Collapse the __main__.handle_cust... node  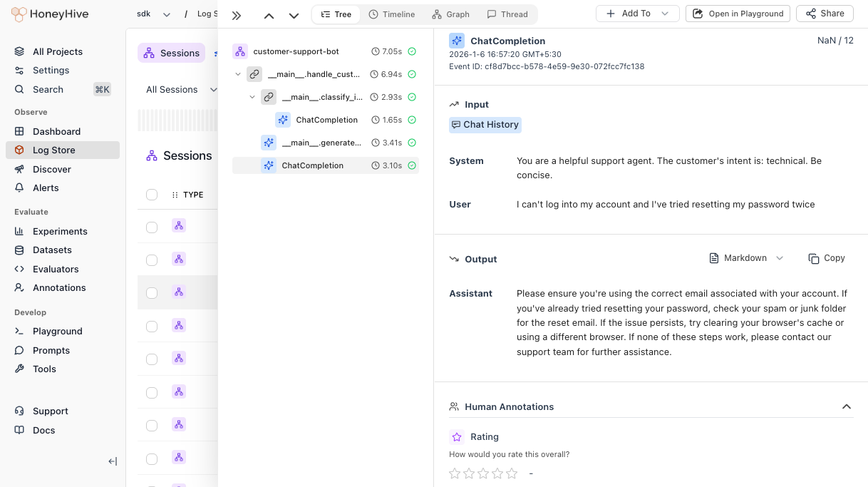tap(238, 74)
